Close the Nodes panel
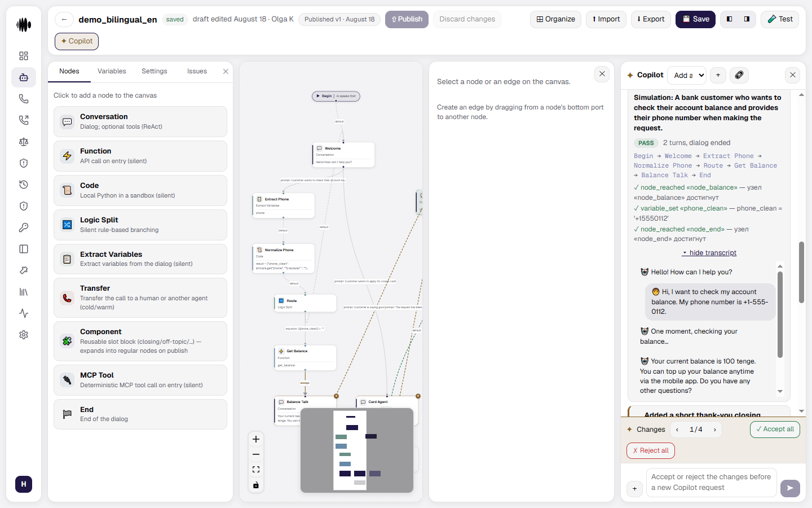This screenshot has height=508, width=812. [x=226, y=71]
